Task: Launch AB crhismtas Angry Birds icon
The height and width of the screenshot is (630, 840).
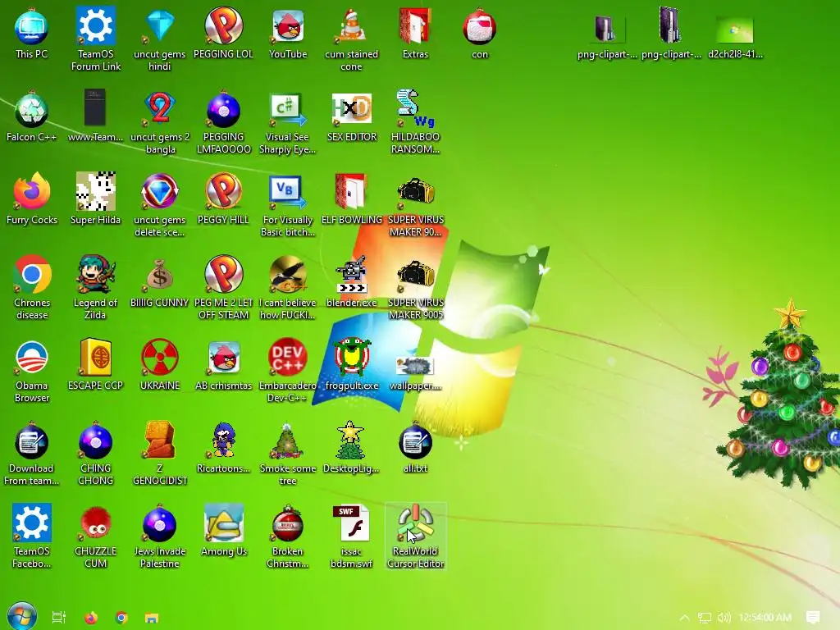Action: tap(223, 358)
